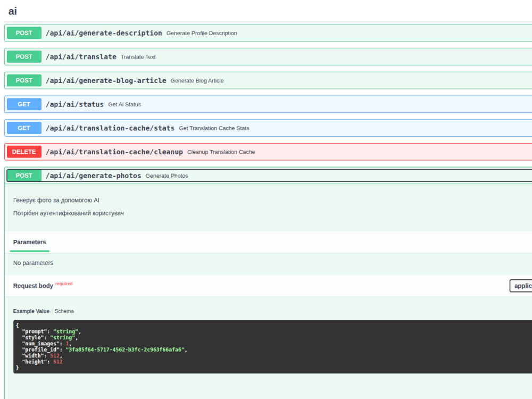Click the 'Generate Profile Description' summary text
The width and height of the screenshot is (532, 399).
click(202, 33)
